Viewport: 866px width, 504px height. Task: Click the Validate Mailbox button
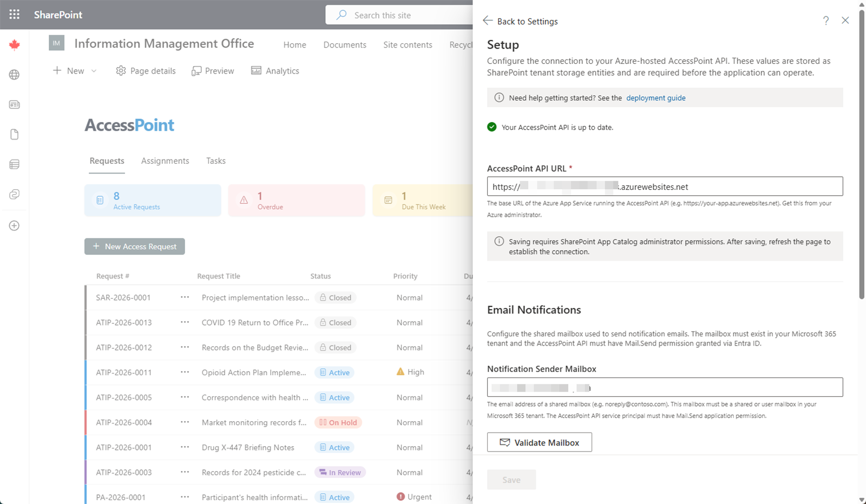pos(539,442)
